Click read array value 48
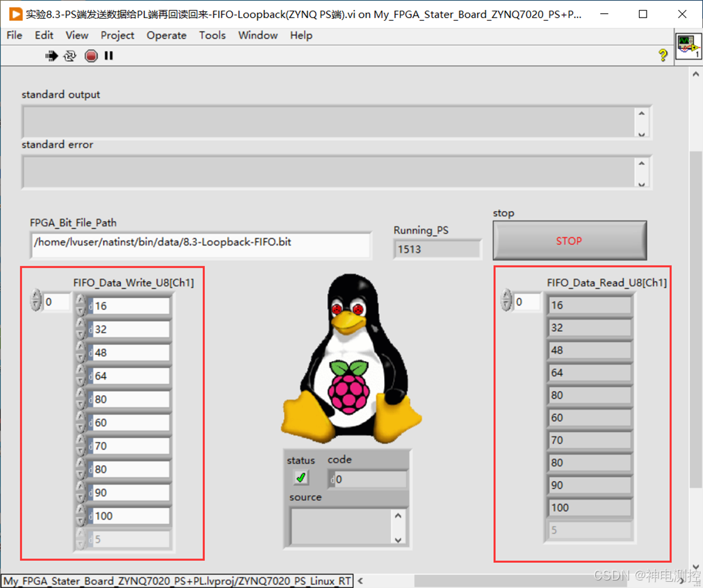 (x=589, y=350)
